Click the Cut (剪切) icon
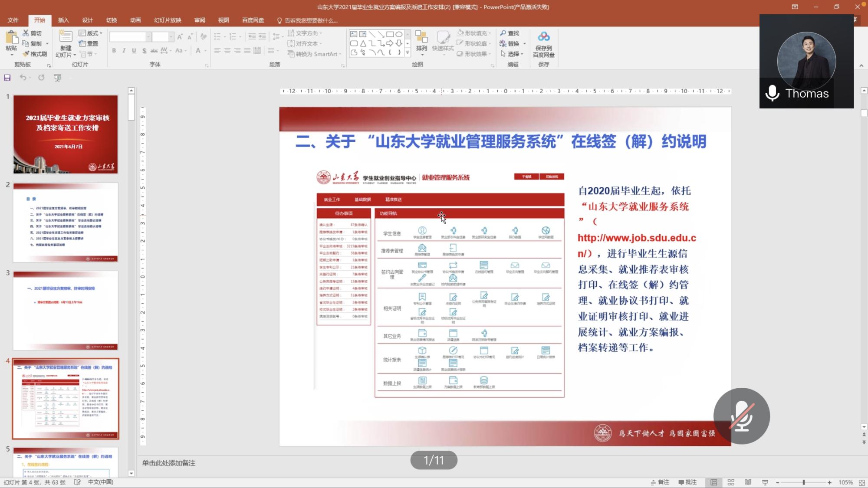This screenshot has width=868, height=488. coord(26,33)
